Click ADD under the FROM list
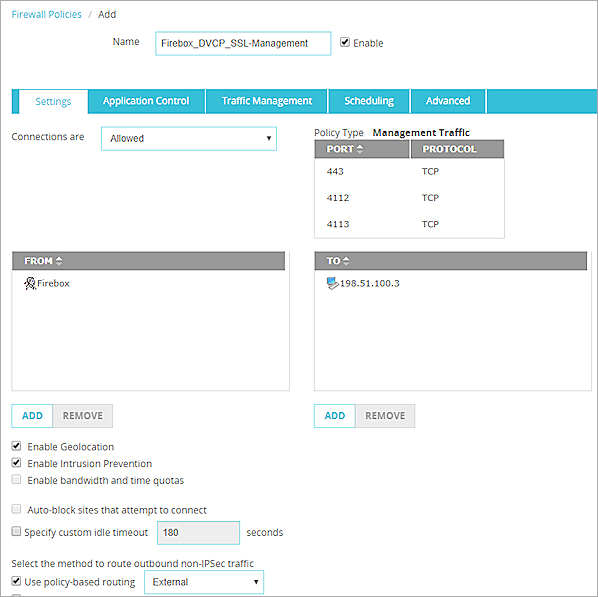Screen dimensions: 598x597 coord(32,416)
